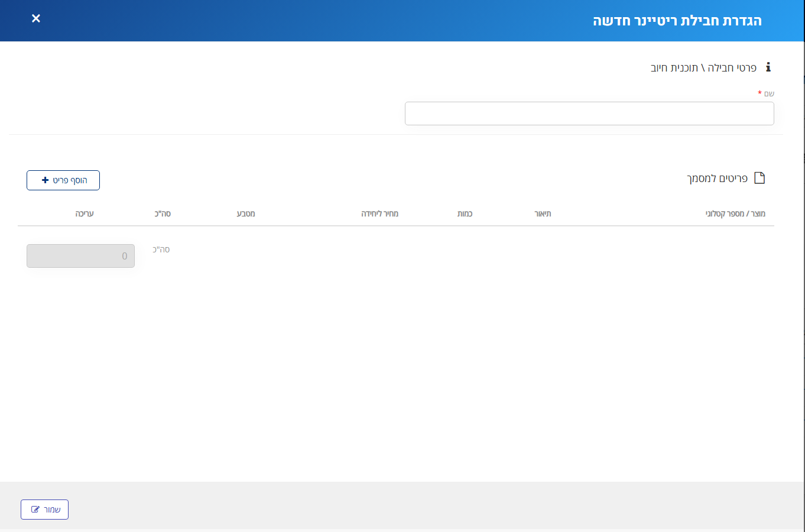805x532 pixels.
Task: Click the כמות column header
Action: 465,213
